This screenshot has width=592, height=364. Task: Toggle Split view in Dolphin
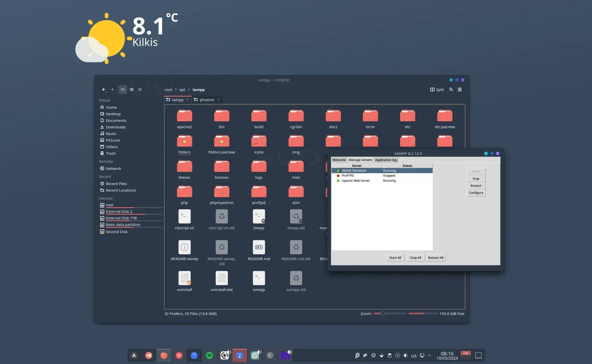(x=437, y=89)
